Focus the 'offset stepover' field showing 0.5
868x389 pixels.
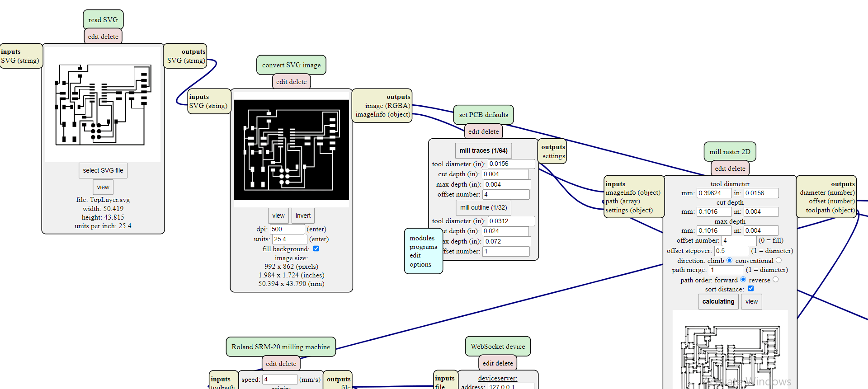[x=731, y=251]
